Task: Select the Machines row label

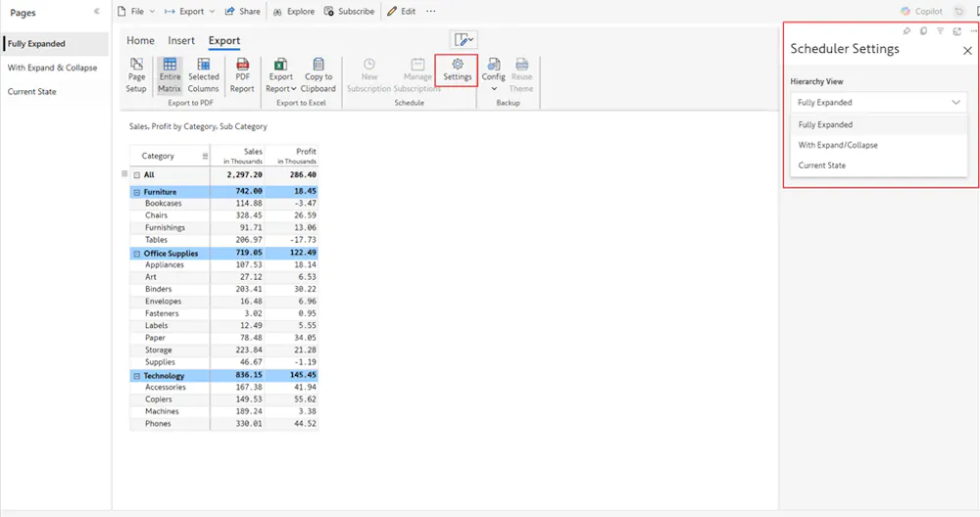Action: (x=162, y=411)
